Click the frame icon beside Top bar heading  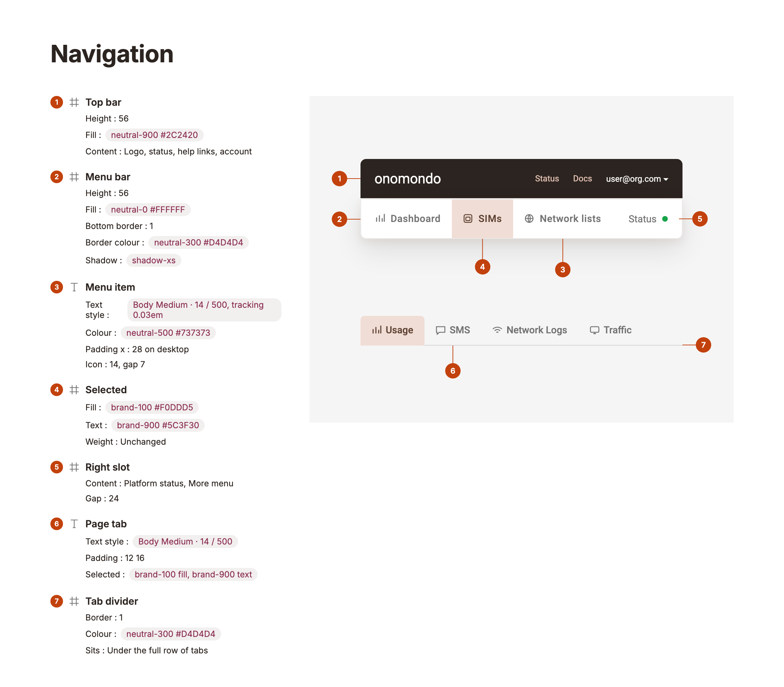tap(74, 102)
